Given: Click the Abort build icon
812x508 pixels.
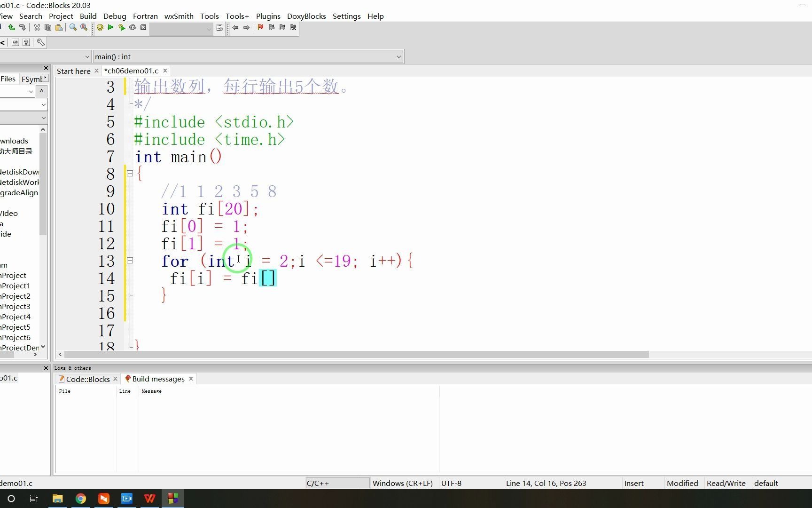Looking at the screenshot, I should pos(143,28).
